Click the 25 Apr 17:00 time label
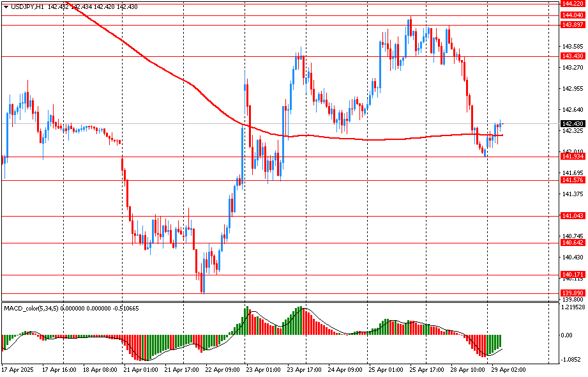This screenshot has width=588, height=377. click(426, 370)
